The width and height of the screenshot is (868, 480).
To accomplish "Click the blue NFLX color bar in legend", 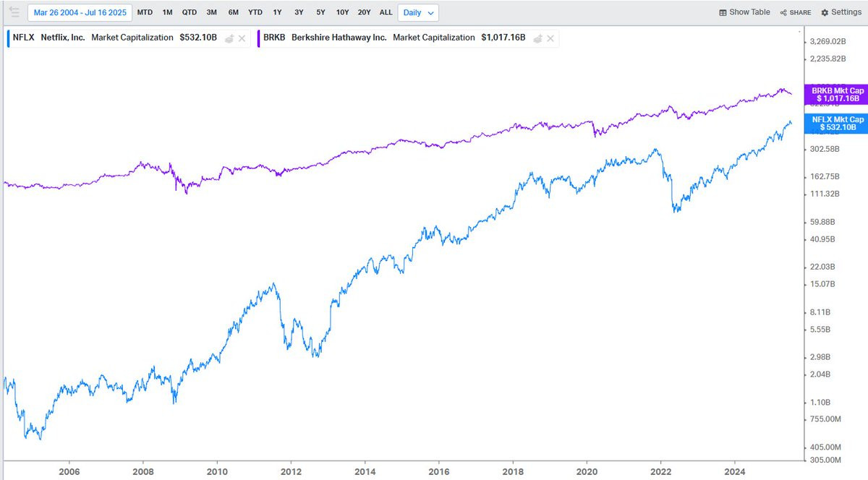I will (7, 38).
